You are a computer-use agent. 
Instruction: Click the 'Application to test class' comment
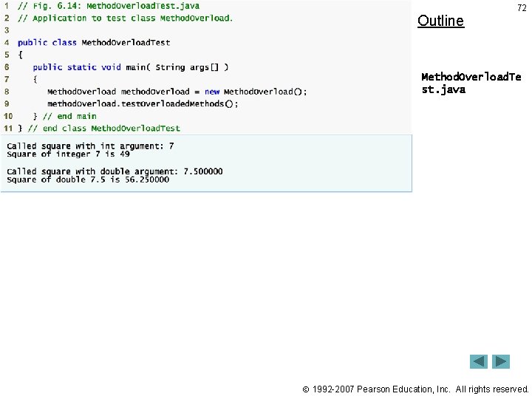pos(125,18)
